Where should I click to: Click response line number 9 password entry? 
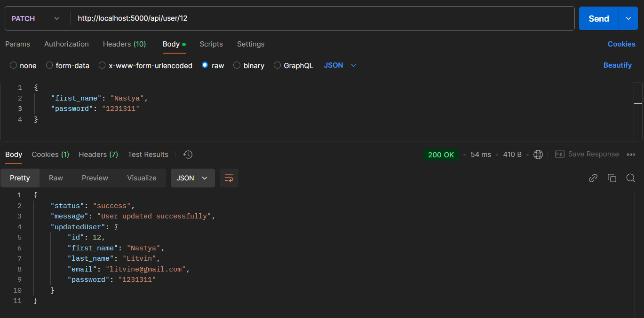111,279
